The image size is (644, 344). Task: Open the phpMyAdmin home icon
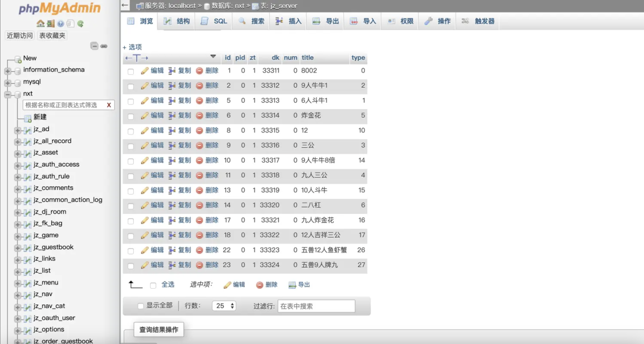[40, 23]
